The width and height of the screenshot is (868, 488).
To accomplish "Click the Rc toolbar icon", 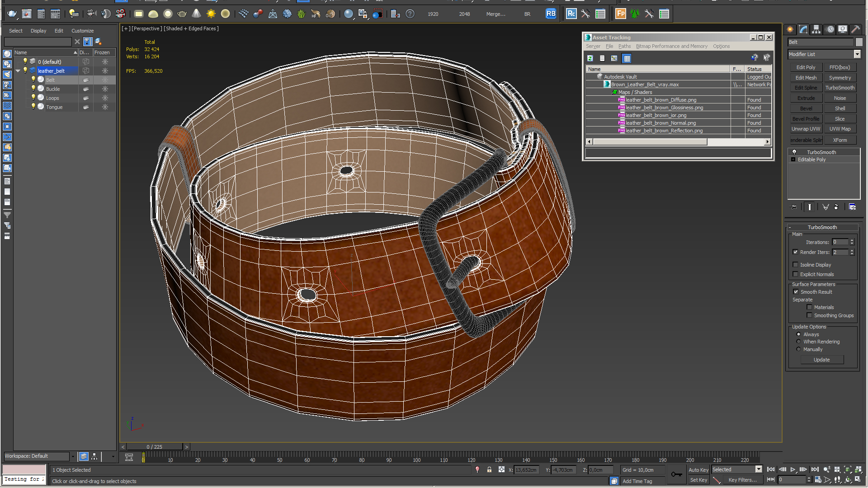I will tap(571, 14).
